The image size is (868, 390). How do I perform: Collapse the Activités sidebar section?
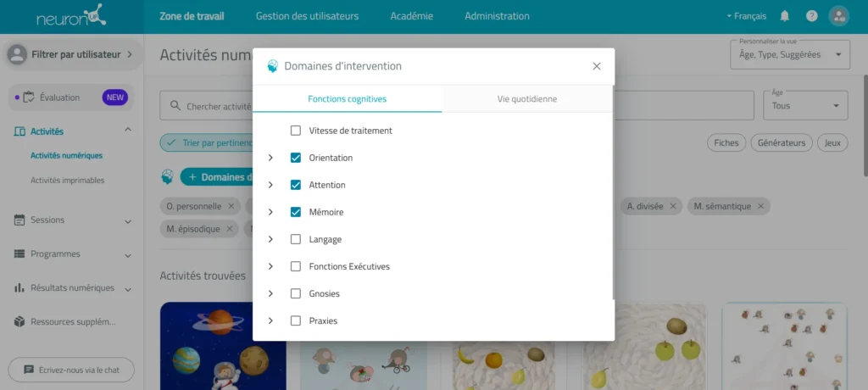[128, 131]
